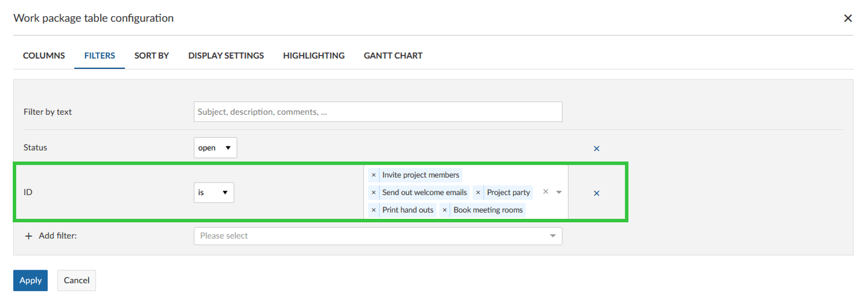Delete the Status filter row

click(x=597, y=148)
